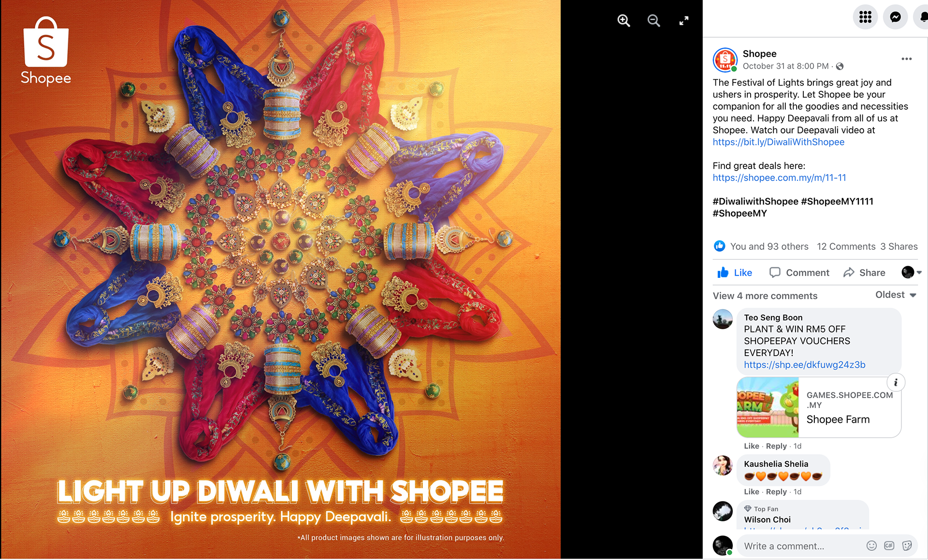Show link info for Shopee Farm preview
928x560 pixels.
pos(896,383)
